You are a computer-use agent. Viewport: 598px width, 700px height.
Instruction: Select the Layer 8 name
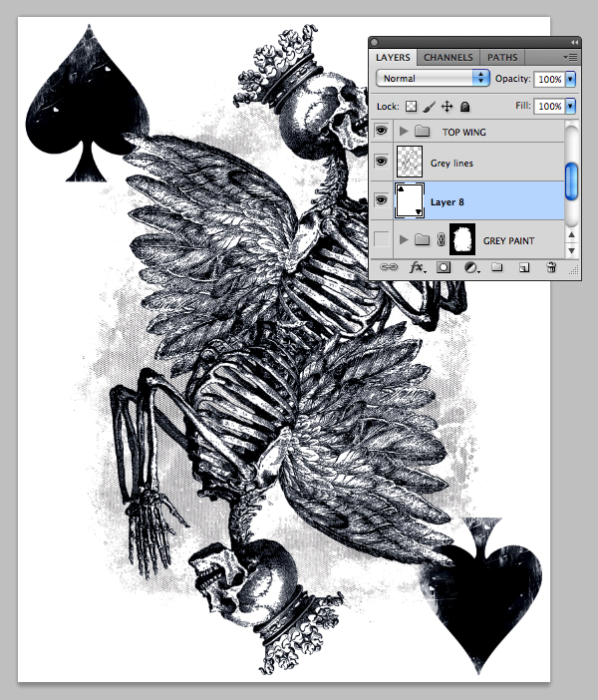448,202
